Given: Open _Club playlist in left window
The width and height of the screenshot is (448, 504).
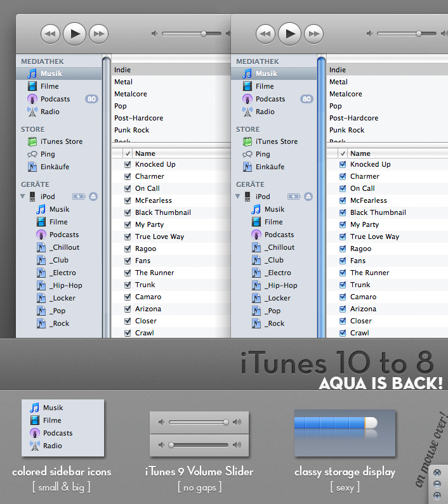Looking at the screenshot, I should coord(59,260).
